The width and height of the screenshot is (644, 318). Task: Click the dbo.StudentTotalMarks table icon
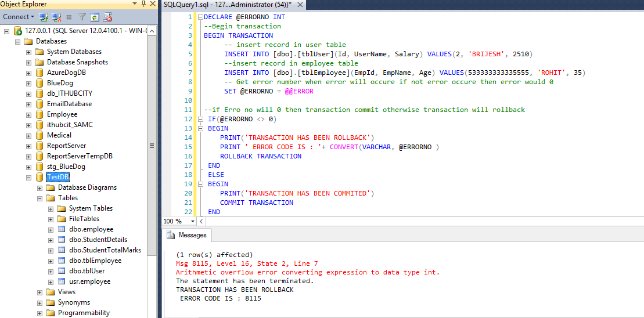[x=61, y=250]
